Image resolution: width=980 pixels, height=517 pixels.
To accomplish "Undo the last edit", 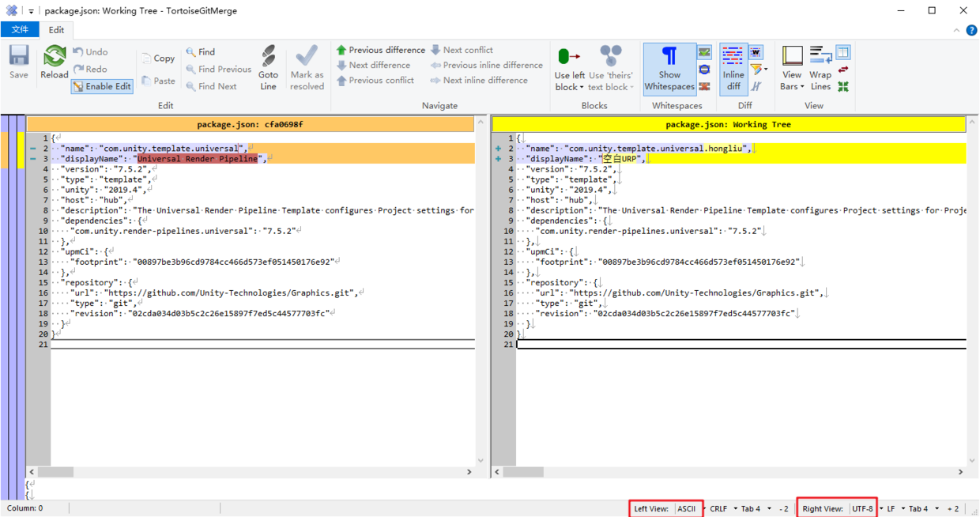I will pyautogui.click(x=90, y=52).
